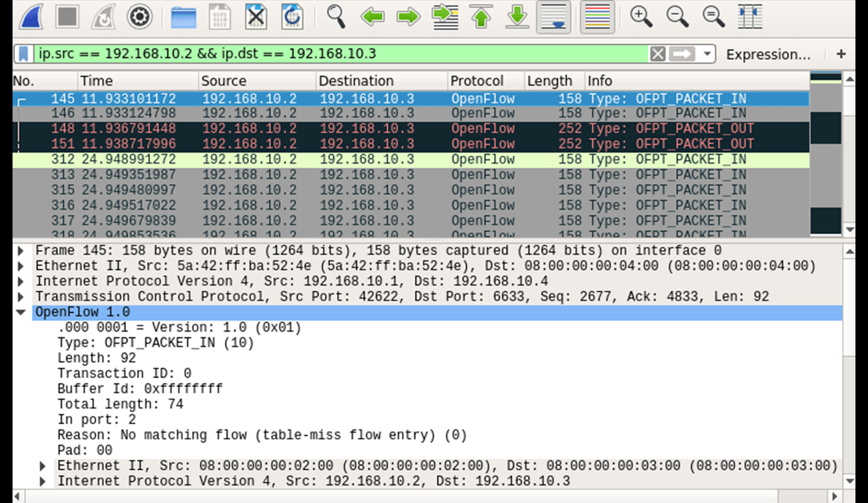The width and height of the screenshot is (868, 503).
Task: Select packet 151 OFPT_PACKET_OUT row
Action: (411, 144)
